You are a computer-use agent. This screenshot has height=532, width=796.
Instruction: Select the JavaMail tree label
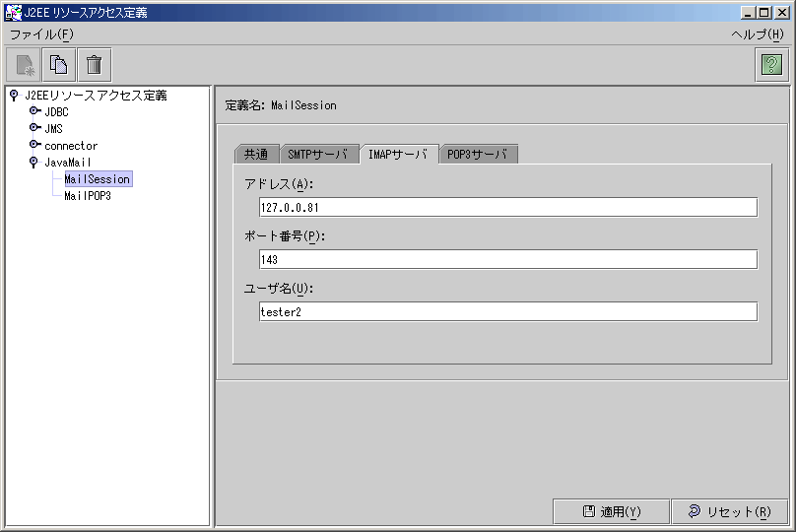click(x=68, y=163)
